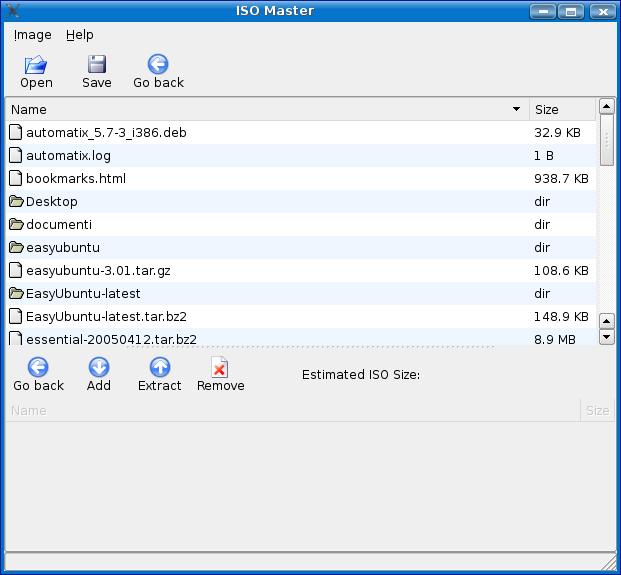Click the file list scrollbar thumb
Image resolution: width=621 pixels, height=575 pixels.
coord(606,140)
